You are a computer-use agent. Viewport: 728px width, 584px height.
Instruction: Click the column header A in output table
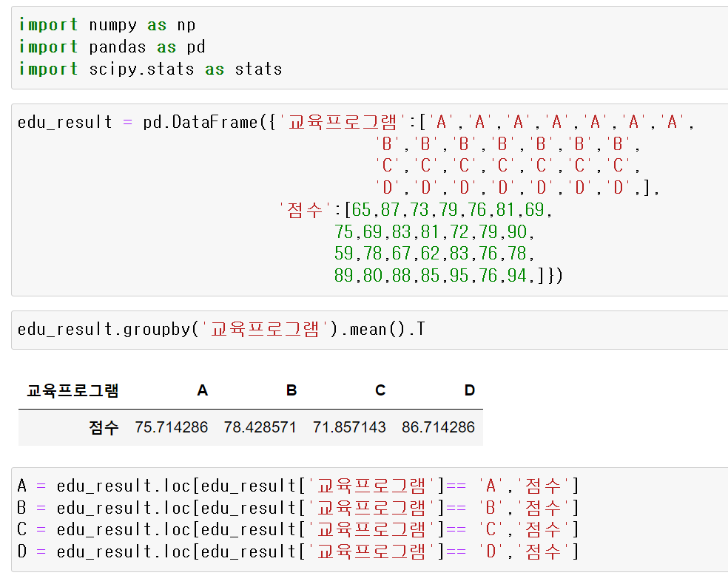[x=202, y=390]
